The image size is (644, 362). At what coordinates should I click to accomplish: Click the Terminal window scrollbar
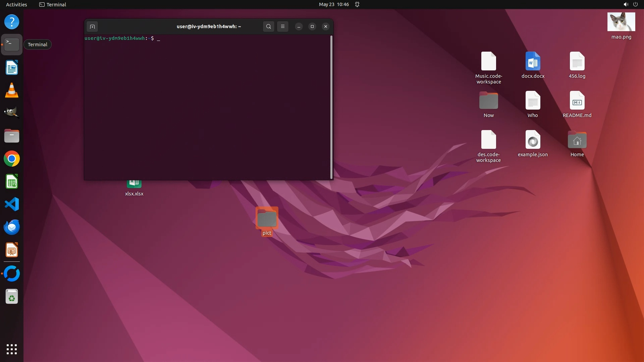point(331,107)
